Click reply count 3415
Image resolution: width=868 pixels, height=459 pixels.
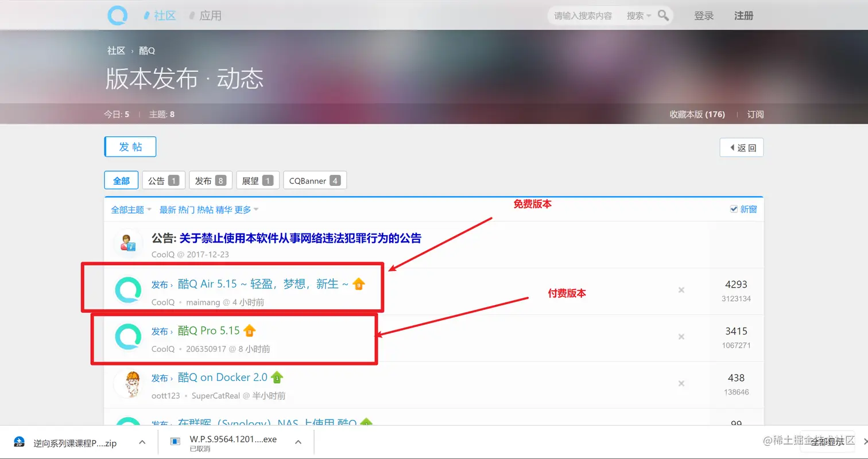pyautogui.click(x=736, y=331)
